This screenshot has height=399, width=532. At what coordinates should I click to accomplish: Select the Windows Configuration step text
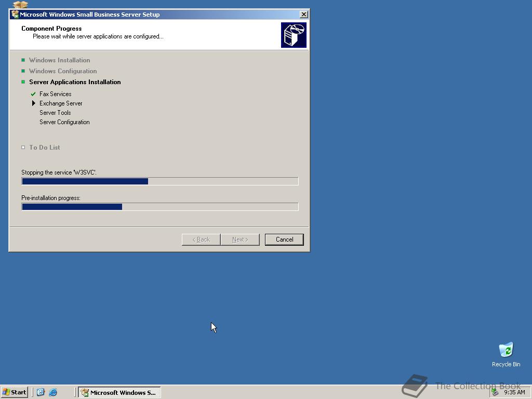point(63,71)
